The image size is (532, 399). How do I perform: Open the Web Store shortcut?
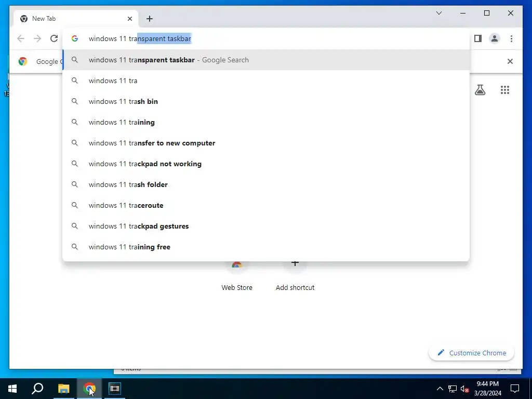237,276
